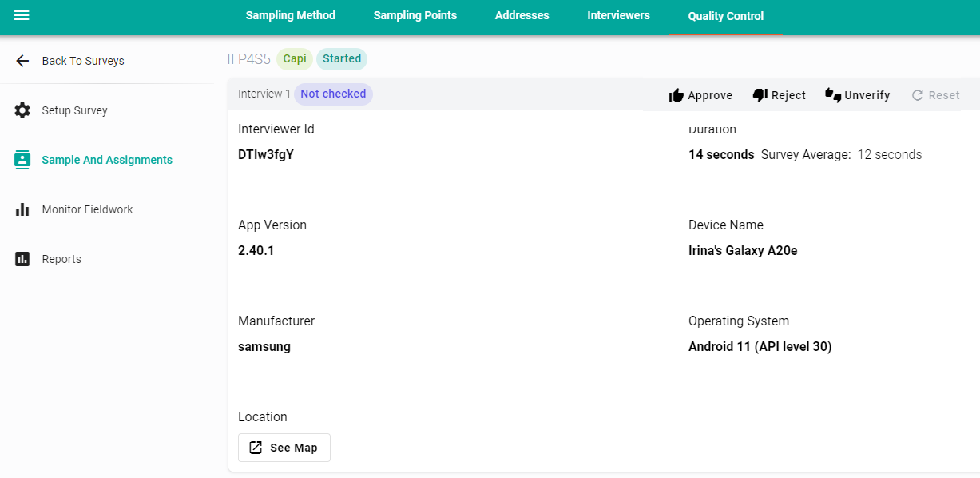This screenshot has height=478, width=980.
Task: Click the Started status badge
Action: tap(342, 59)
